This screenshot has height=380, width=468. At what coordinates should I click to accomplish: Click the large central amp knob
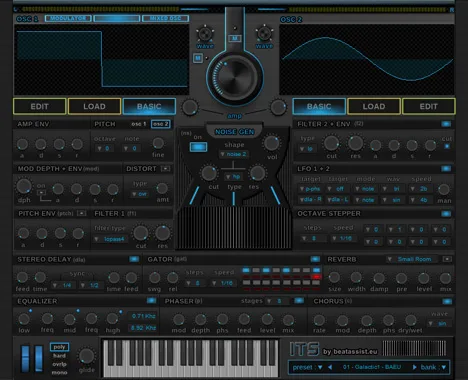click(234, 77)
